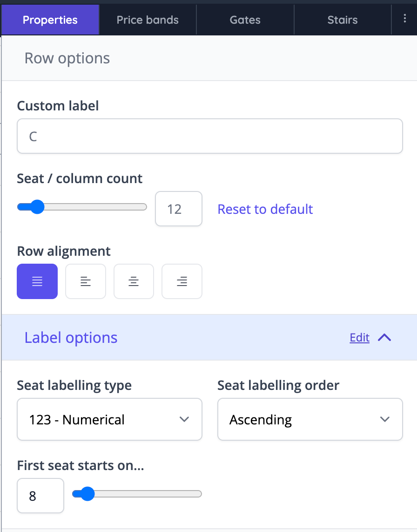Click the Reset to default link
This screenshot has height=532, width=417.
[x=265, y=209]
